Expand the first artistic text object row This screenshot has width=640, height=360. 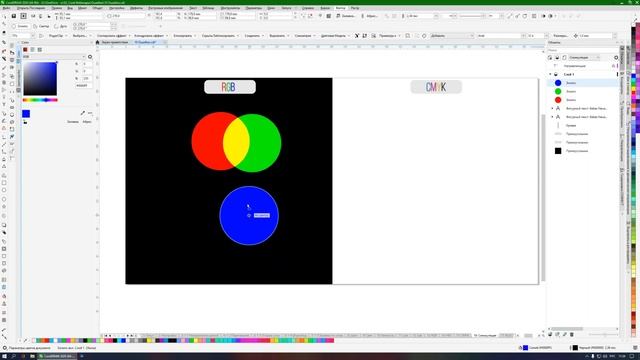[x=552, y=109]
